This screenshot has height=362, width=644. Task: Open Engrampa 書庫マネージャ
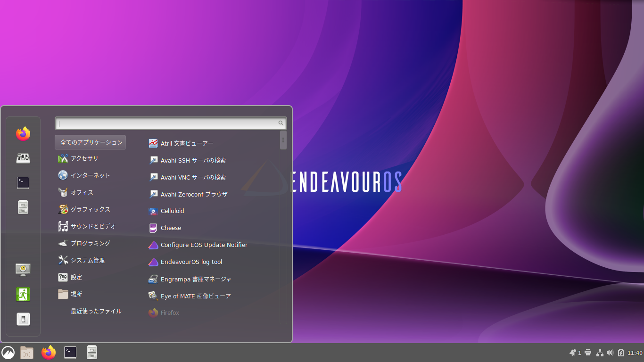coord(190,279)
